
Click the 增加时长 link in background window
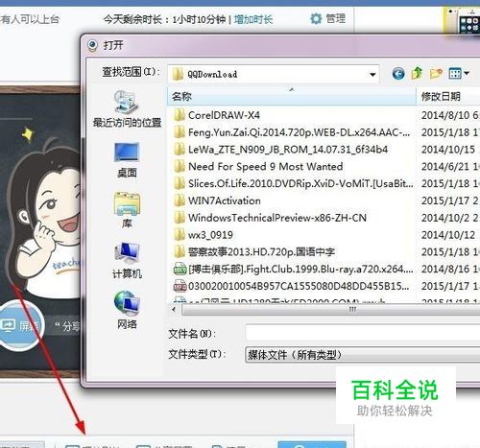pos(253,19)
